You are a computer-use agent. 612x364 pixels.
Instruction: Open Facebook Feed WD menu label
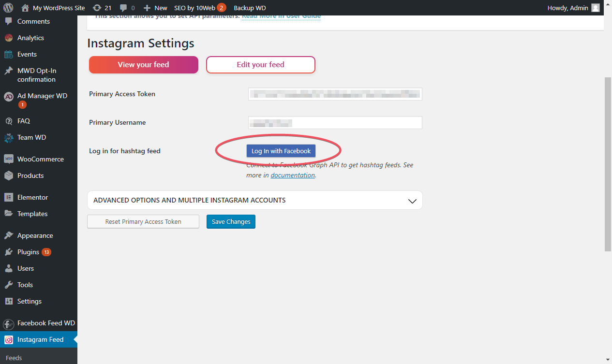pyautogui.click(x=46, y=323)
